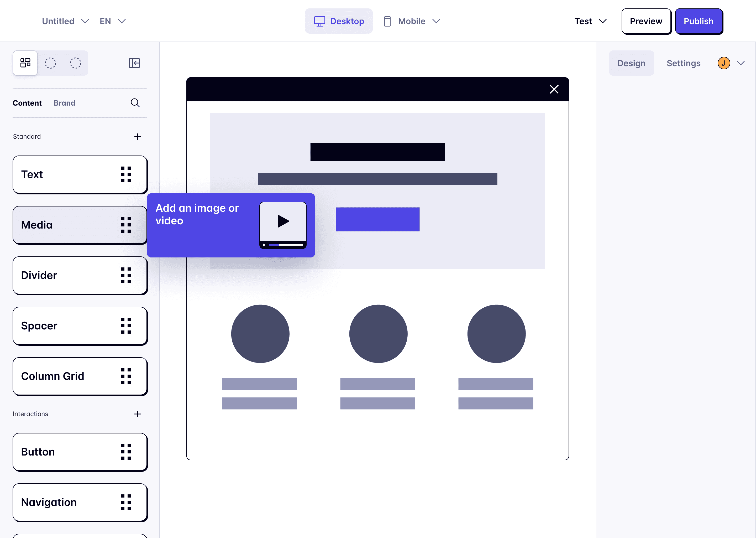Expand the Interactions section plus

tap(137, 414)
